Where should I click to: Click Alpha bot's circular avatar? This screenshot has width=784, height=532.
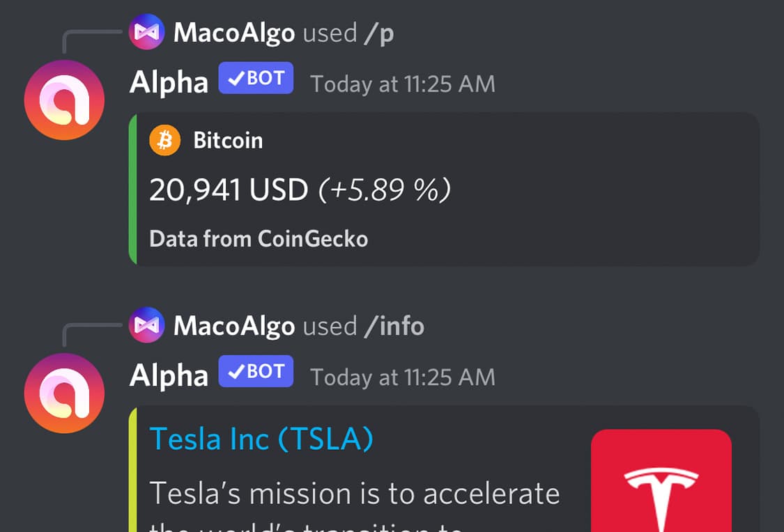click(x=64, y=100)
